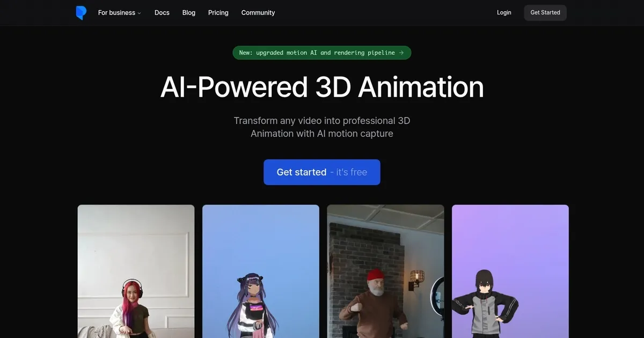
Task: Click the blue site logo in the header
Action: click(x=81, y=13)
